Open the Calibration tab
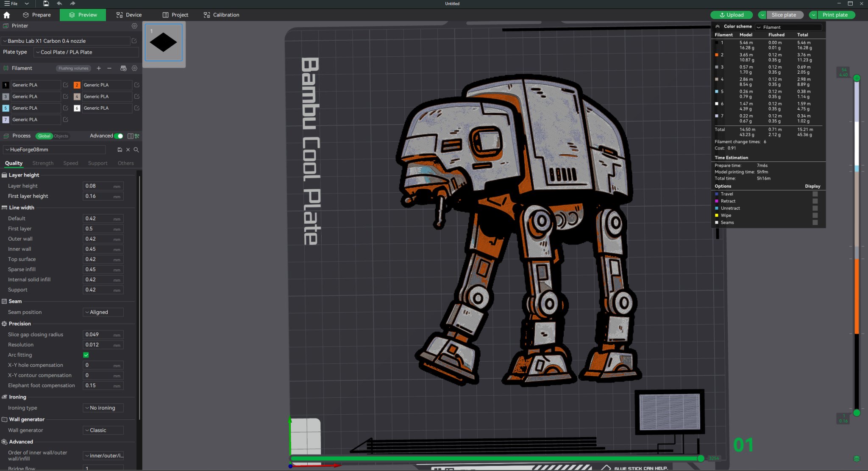This screenshot has width=868, height=471. click(221, 15)
